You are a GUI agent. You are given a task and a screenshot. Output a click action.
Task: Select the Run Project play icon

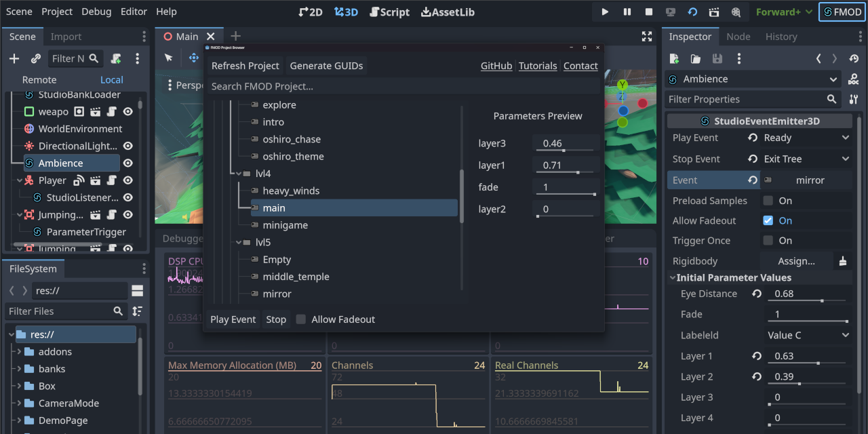(604, 12)
